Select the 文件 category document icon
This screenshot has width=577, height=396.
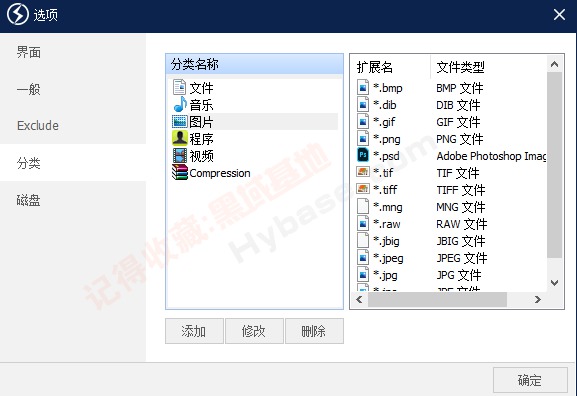pos(180,88)
